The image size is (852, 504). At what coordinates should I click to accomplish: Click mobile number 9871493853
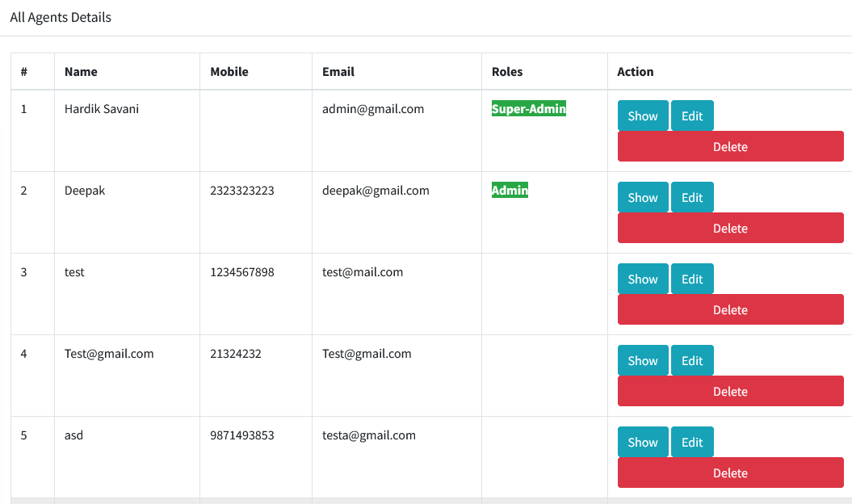[241, 435]
